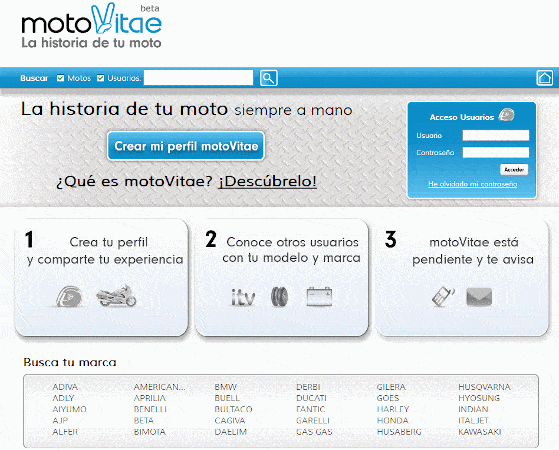Screen dimensions: 559x450
Task: Open the forgotten password link
Action: point(472,184)
